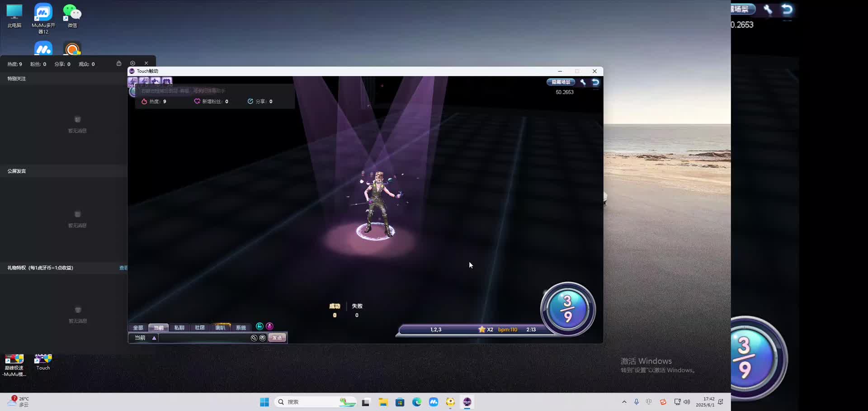
Task: Click the block icon beside emoji button
Action: (254, 338)
